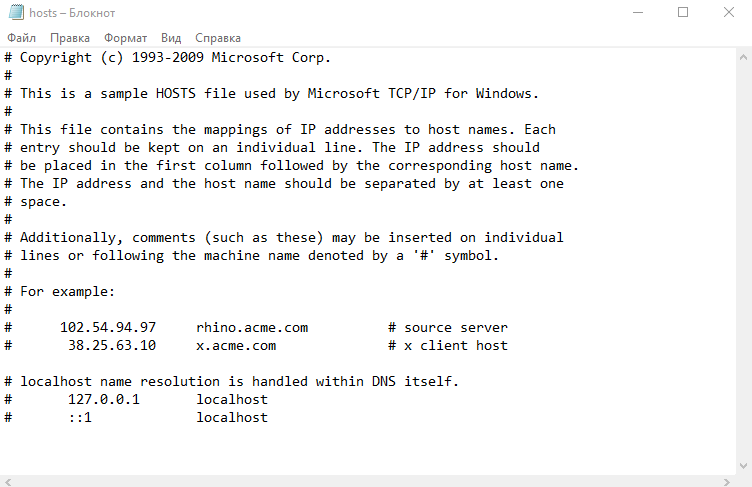Place cursor on the 127.0.0.1 address

(x=104, y=399)
